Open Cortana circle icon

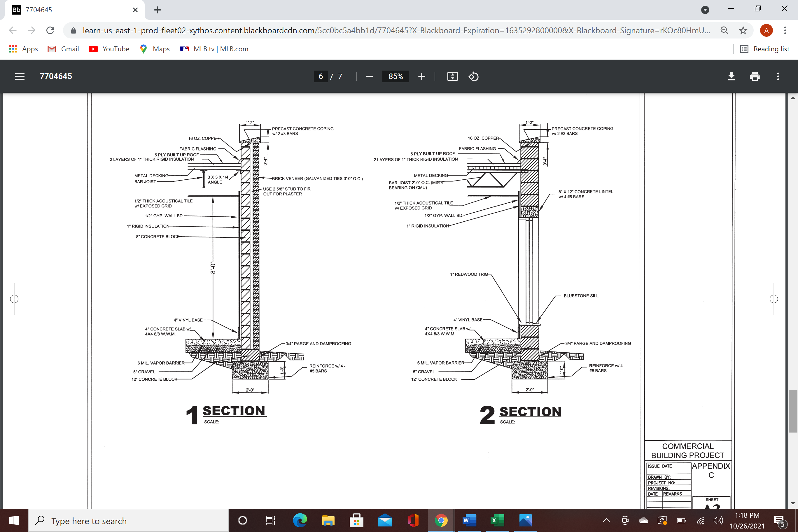(x=243, y=520)
